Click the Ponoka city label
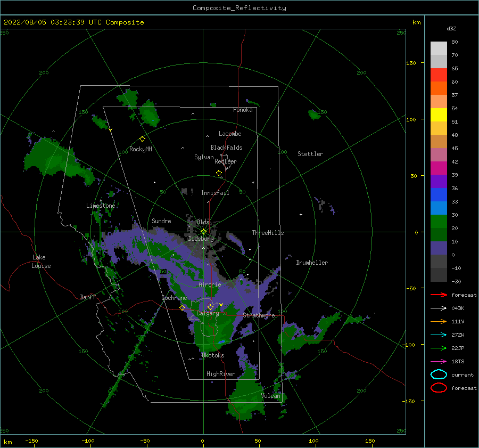This screenshot has height=448, width=479. [x=243, y=110]
